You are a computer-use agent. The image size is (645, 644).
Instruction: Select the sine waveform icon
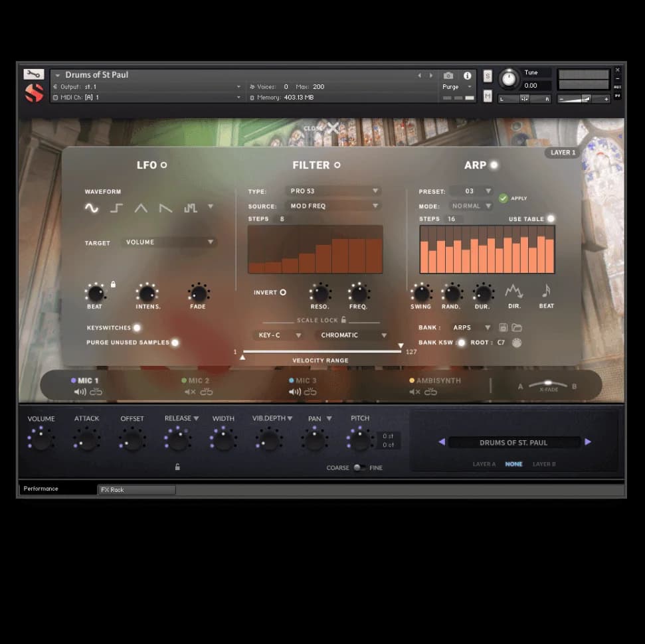click(x=92, y=208)
